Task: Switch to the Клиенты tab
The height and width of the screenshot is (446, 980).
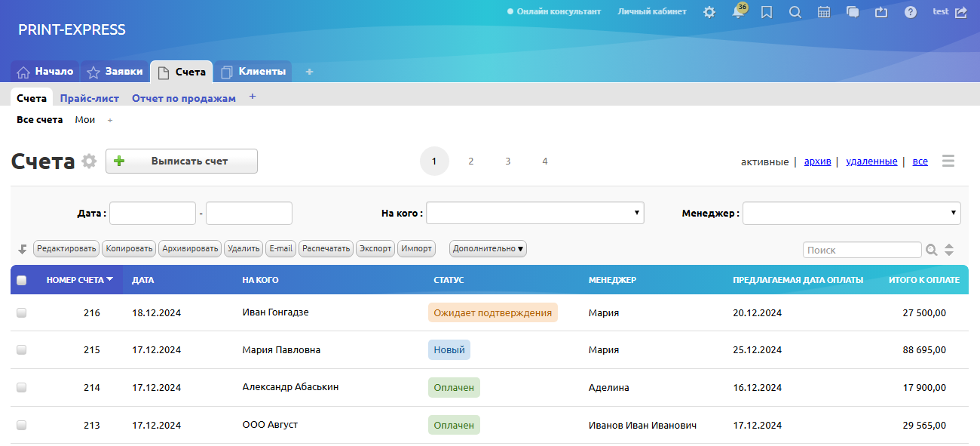Action: pos(253,72)
